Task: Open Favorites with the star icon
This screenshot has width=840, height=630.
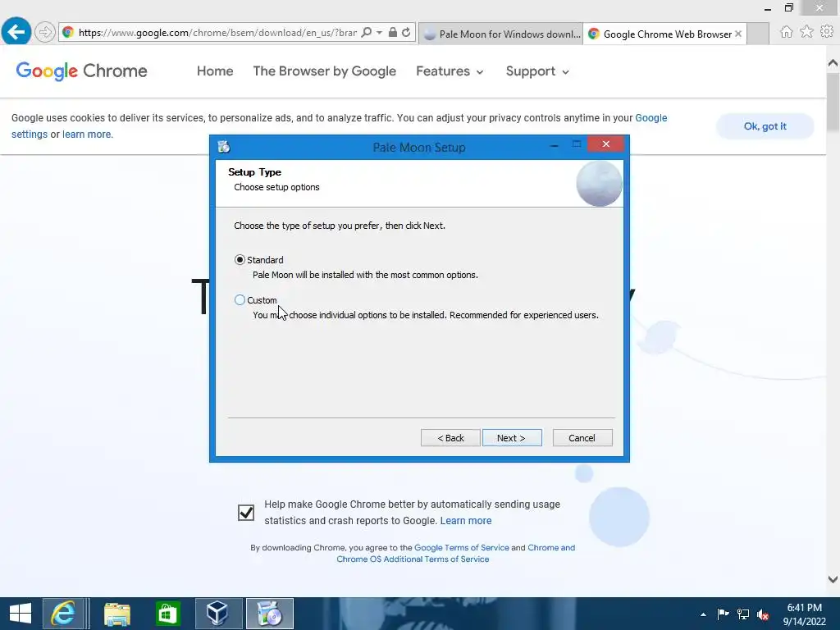Action: pos(807,32)
